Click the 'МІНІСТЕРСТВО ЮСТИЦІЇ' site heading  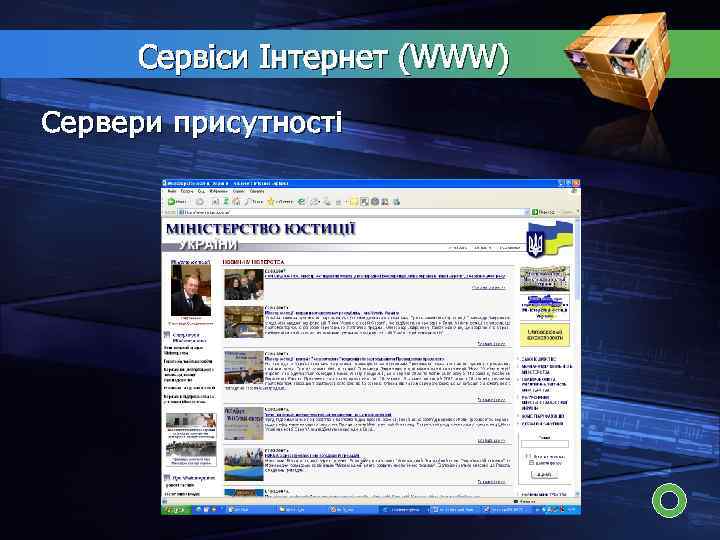[x=260, y=229]
